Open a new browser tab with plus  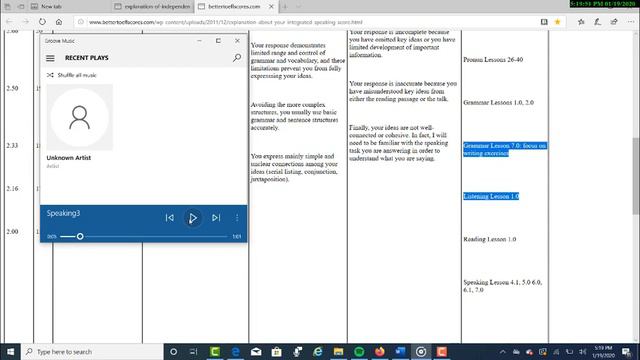pyautogui.click(x=285, y=7)
